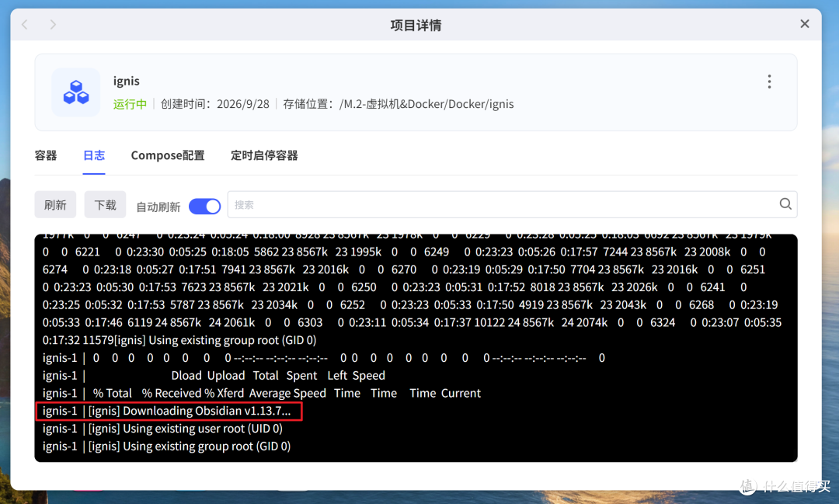Viewport: 839px width, 504px height.
Task: Click the 刷新 button
Action: pyautogui.click(x=55, y=204)
